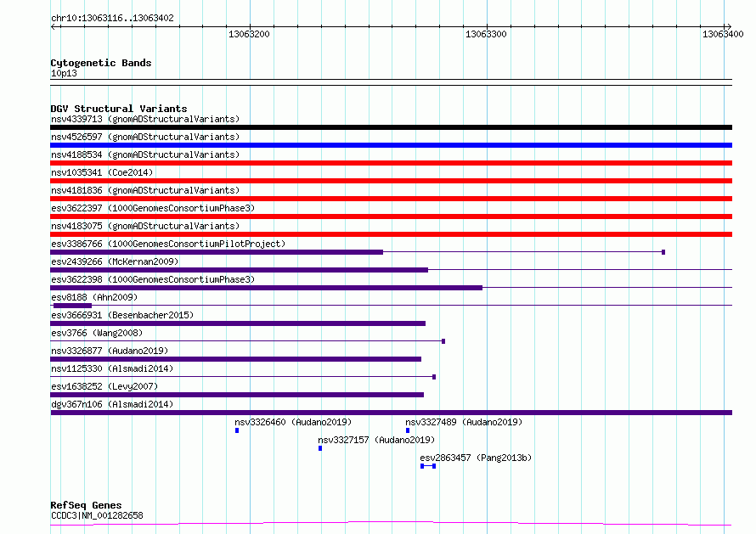
Task: Open the esv8188 (Ahn2009) label
Action: coord(94,297)
